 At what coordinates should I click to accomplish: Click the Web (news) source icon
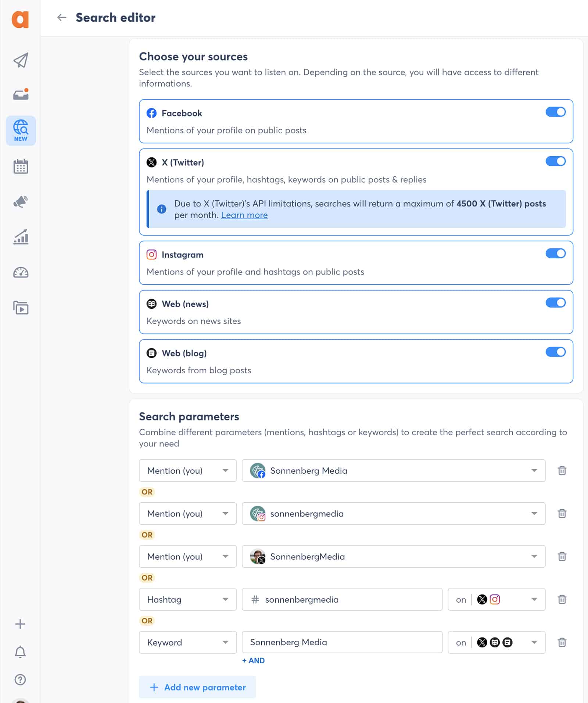pyautogui.click(x=151, y=304)
